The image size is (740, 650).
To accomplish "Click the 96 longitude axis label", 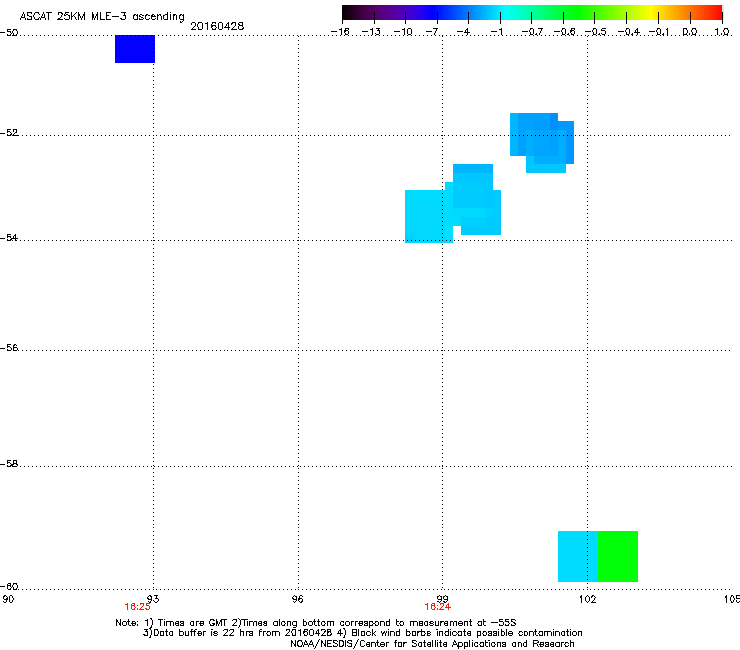I will click(x=298, y=599).
